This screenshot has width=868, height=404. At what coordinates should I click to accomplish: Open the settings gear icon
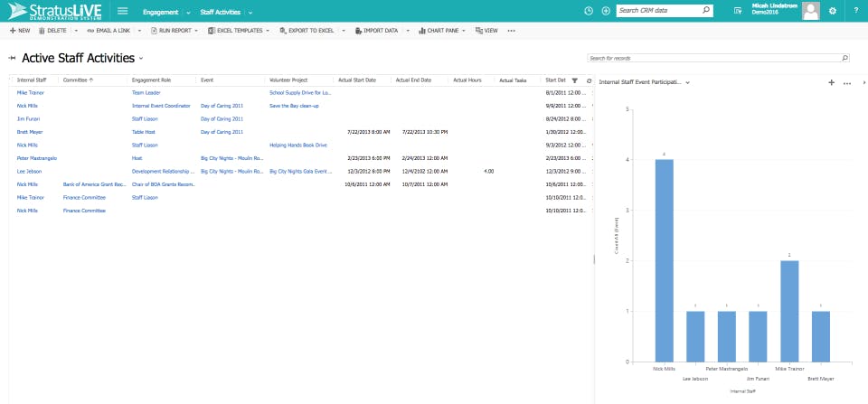[x=832, y=11]
